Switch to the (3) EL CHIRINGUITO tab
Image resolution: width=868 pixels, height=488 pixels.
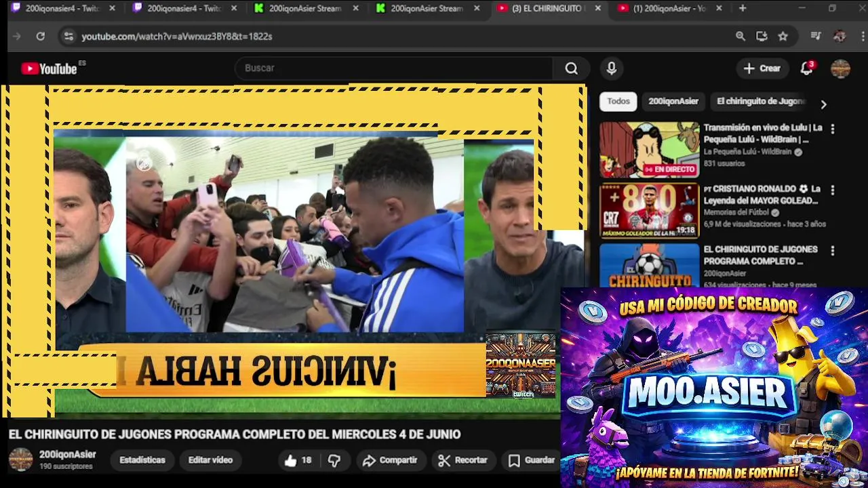547,8
